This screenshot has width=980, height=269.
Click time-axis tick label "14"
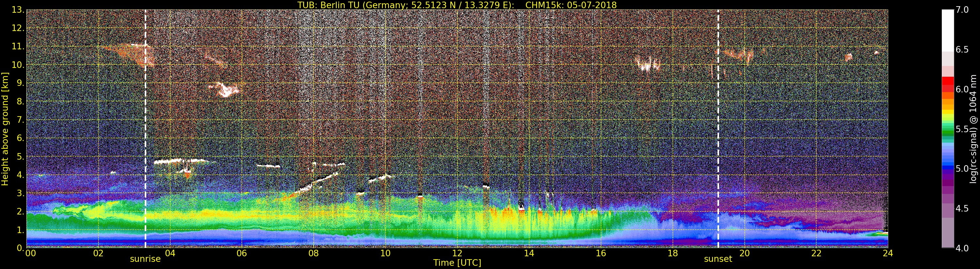pyautogui.click(x=529, y=253)
